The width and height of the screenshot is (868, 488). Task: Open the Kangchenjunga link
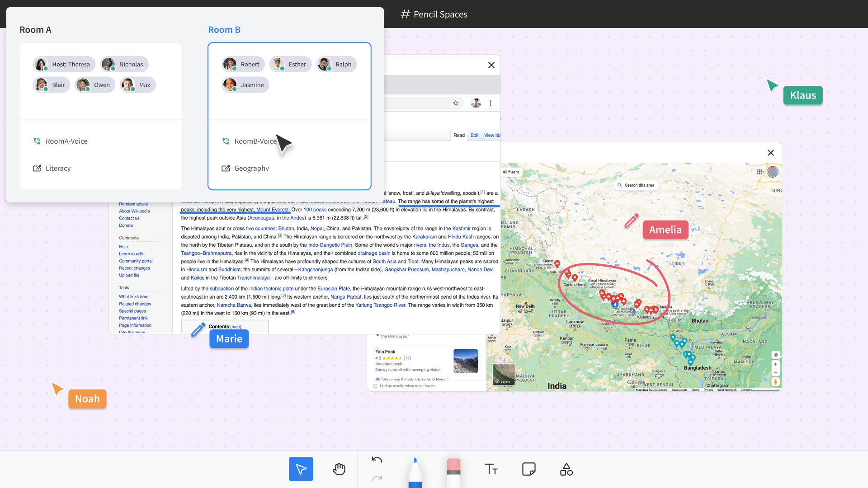coord(316,270)
